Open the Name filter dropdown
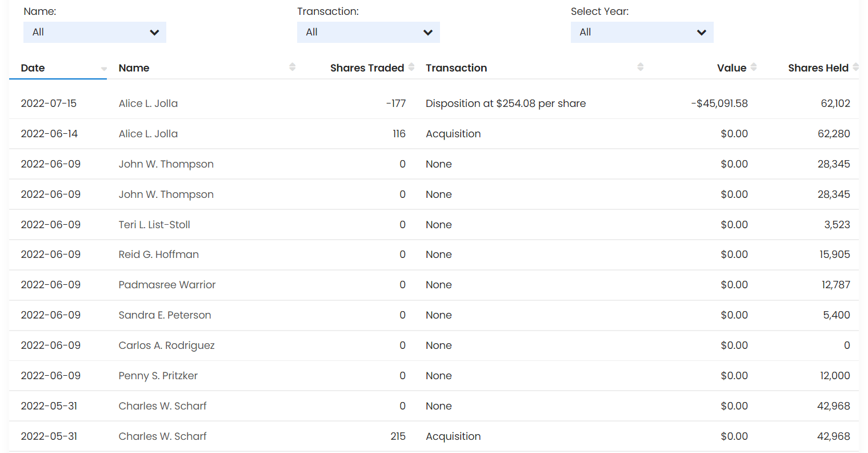This screenshot has height=453, width=868. click(95, 32)
